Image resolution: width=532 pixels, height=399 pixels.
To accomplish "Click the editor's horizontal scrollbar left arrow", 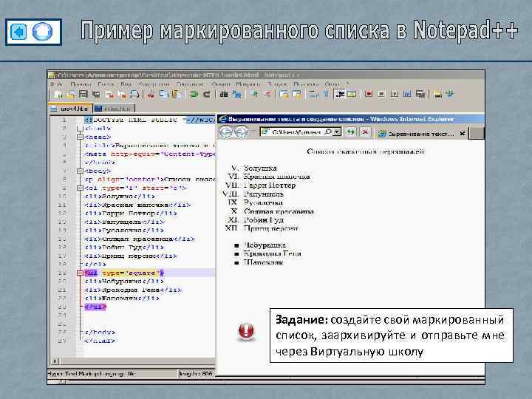I will [55, 361].
